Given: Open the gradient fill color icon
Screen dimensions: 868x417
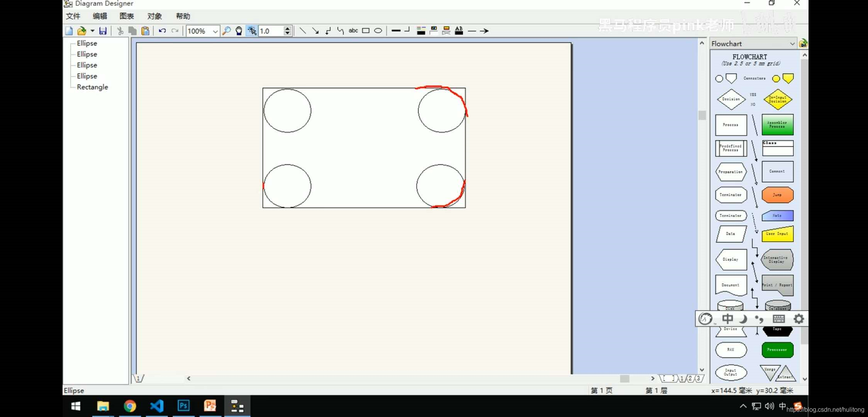Looking at the screenshot, I should 446,31.
